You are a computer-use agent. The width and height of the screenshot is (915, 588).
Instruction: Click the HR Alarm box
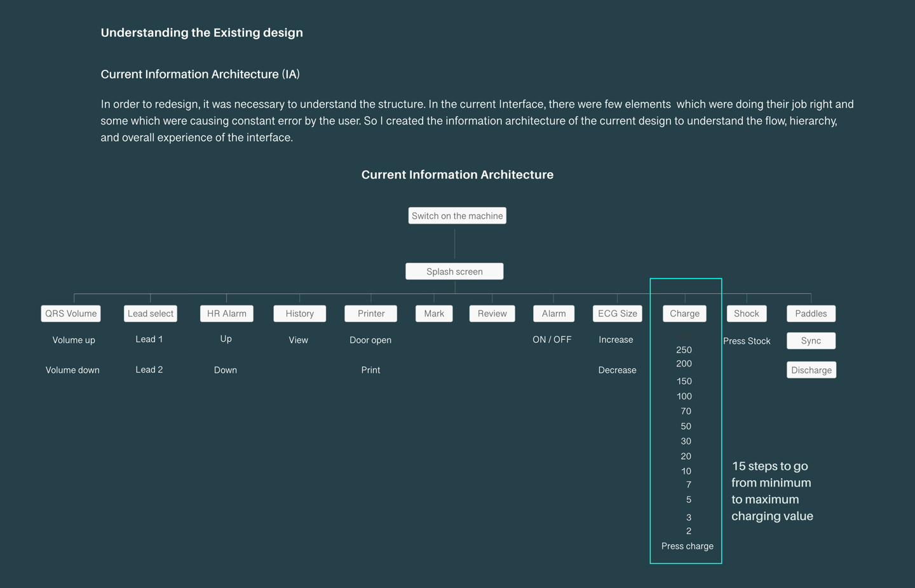click(x=227, y=314)
